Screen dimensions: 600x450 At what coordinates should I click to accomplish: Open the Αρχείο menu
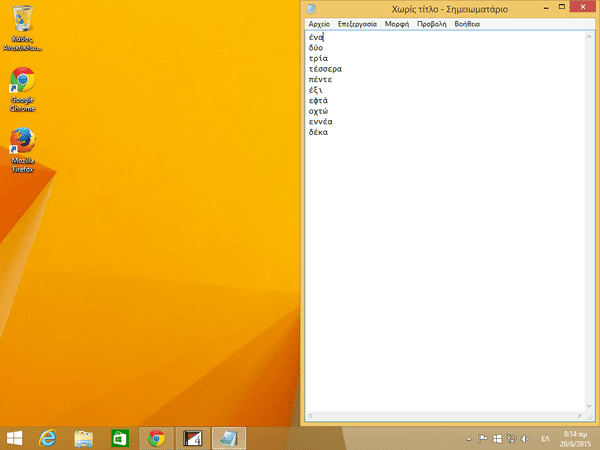pyautogui.click(x=319, y=24)
